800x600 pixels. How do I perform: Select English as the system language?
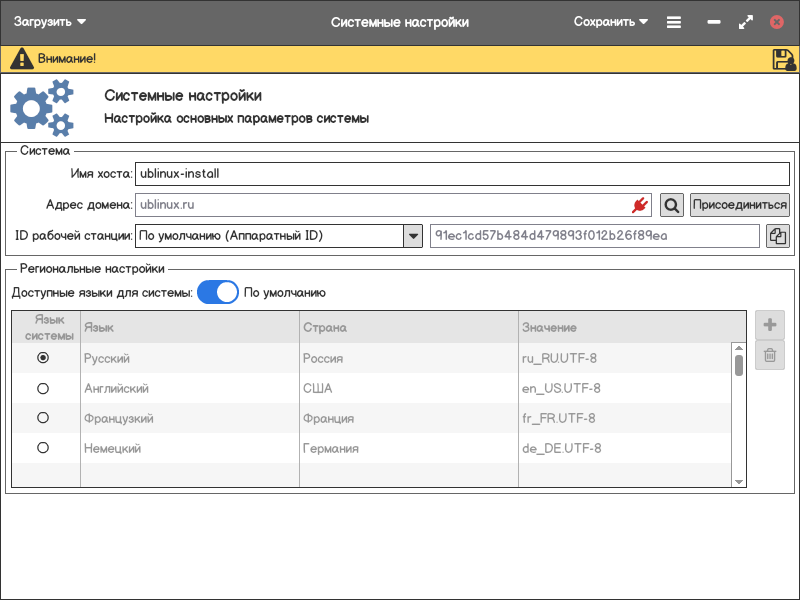click(43, 388)
